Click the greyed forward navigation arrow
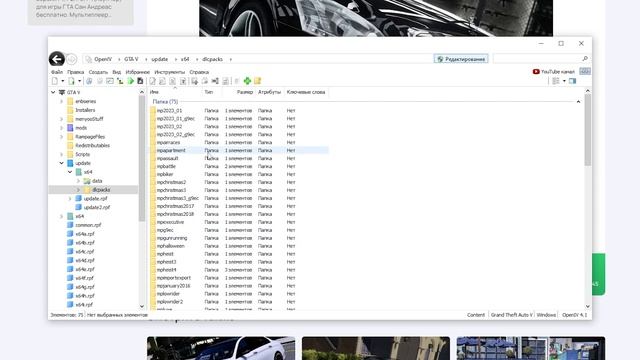This screenshot has width=640, height=360. click(71, 59)
